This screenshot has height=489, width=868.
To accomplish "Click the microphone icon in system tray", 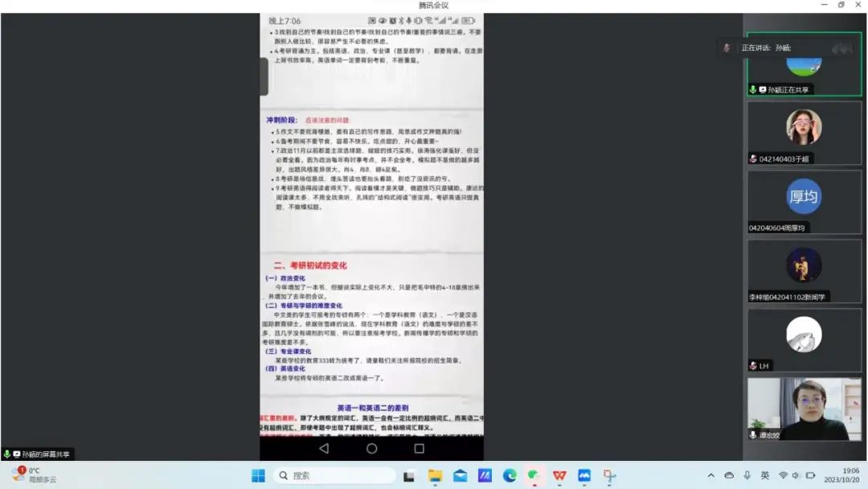I will [747, 475].
